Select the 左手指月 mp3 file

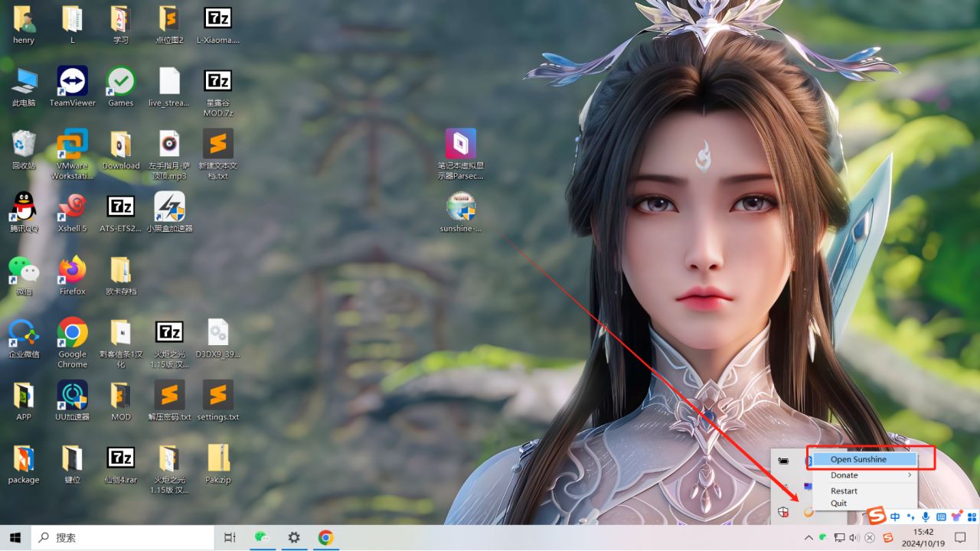click(x=169, y=155)
